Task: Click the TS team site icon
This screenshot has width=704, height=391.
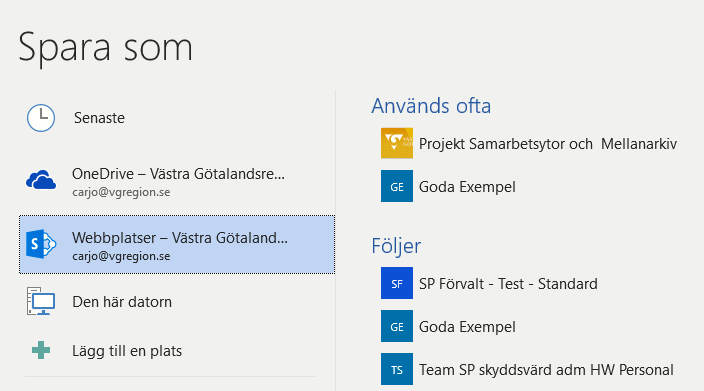Action: coord(397,369)
